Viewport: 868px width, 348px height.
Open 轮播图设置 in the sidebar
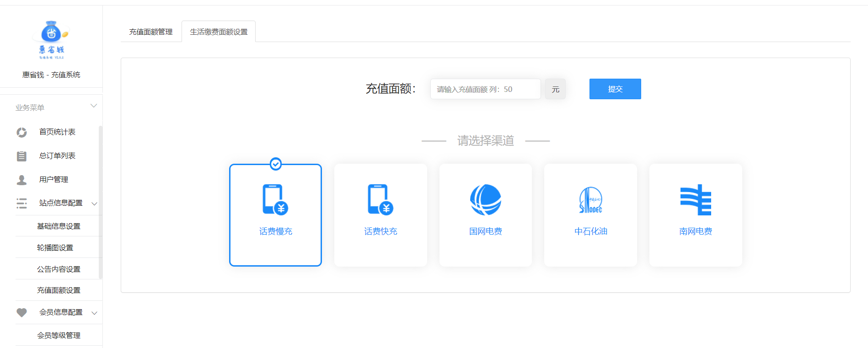pos(55,247)
